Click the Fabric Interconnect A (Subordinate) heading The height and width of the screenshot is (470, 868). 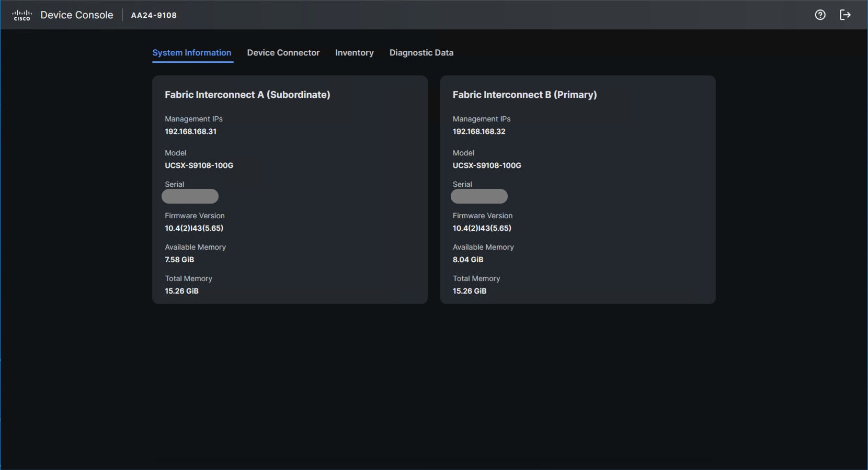pos(247,95)
